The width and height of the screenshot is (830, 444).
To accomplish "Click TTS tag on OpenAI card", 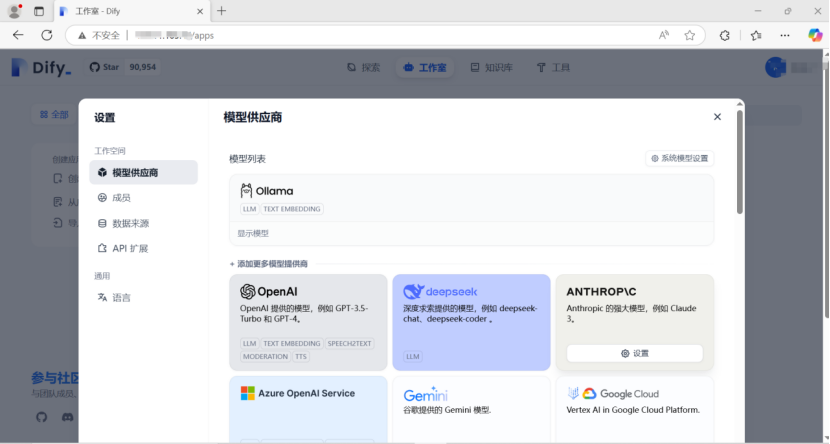I will 301,356.
